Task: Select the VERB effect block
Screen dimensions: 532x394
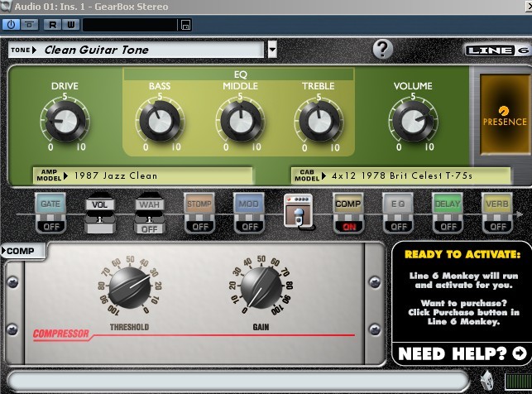Action: tap(497, 204)
